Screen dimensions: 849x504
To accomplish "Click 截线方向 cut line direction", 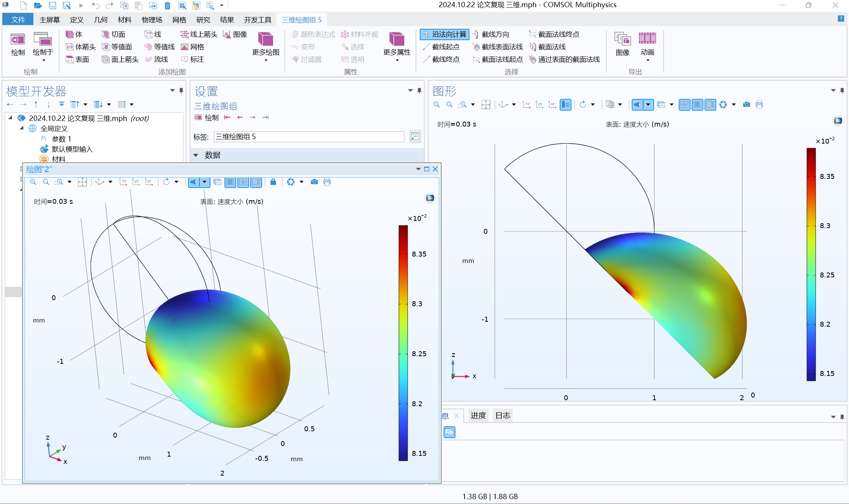I will [491, 34].
